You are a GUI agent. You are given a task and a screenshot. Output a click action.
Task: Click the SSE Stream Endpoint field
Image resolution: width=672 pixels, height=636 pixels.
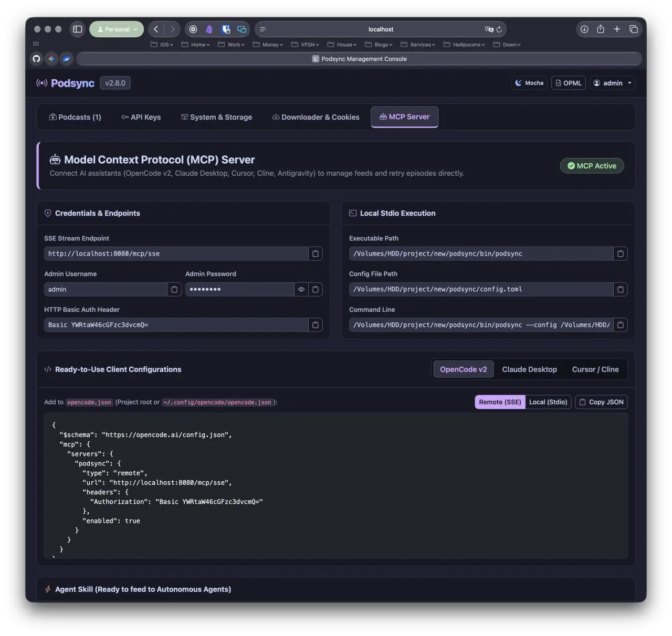coord(176,253)
